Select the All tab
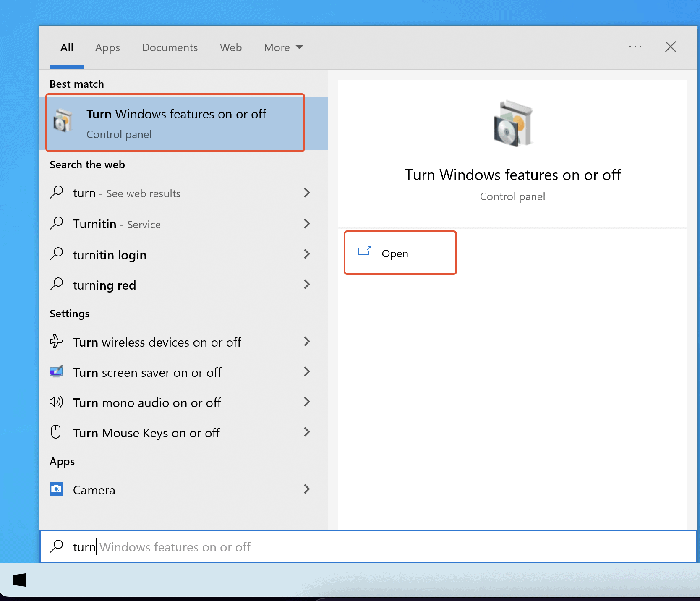Screen dimensions: 700x601 67,47
